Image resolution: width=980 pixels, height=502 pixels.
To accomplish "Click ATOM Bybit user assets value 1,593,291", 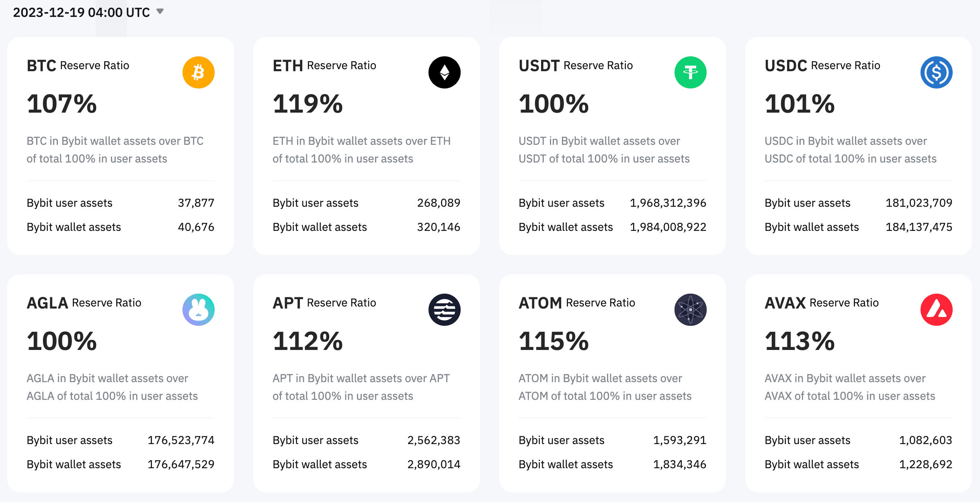I will 679,440.
